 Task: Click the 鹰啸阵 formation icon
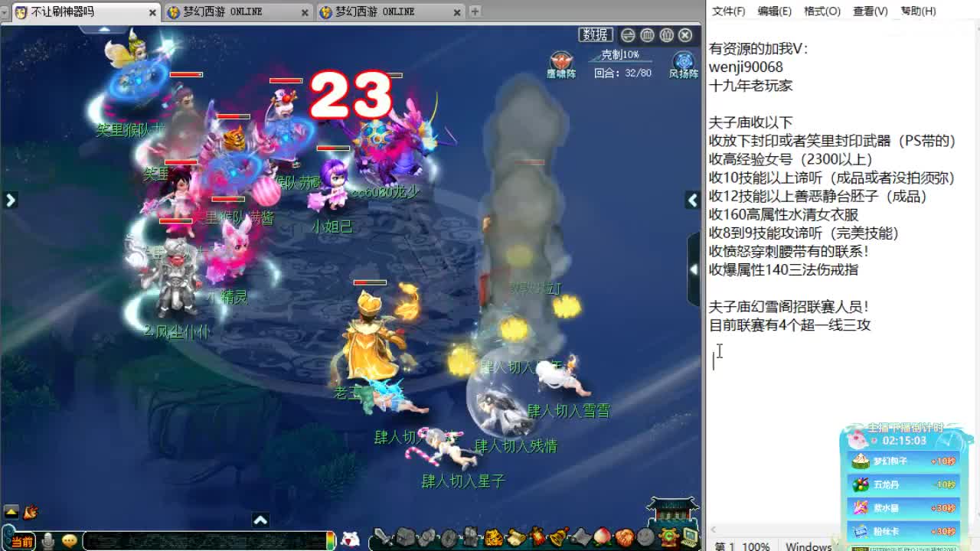561,64
